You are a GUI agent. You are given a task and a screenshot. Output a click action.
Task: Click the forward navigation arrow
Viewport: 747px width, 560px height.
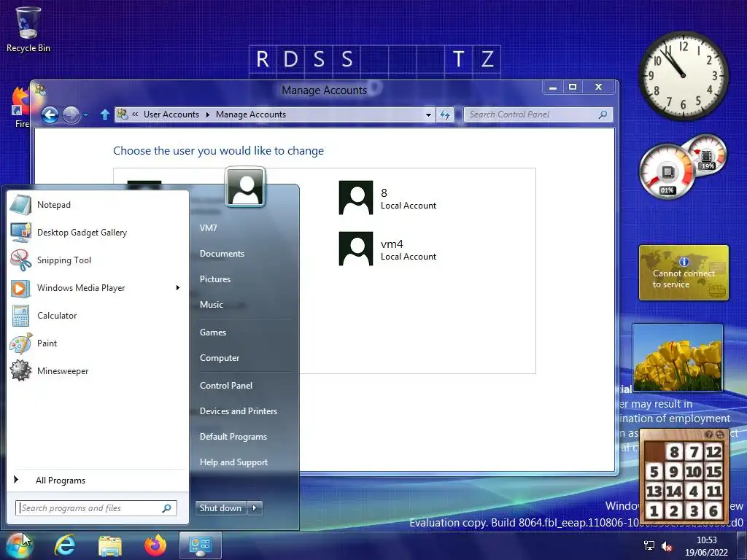click(71, 114)
